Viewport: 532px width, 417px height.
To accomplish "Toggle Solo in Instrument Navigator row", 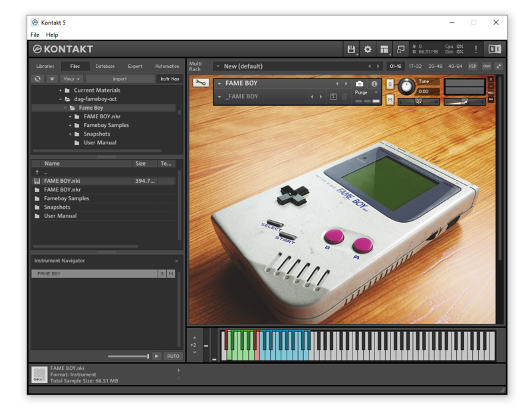I will [162, 274].
